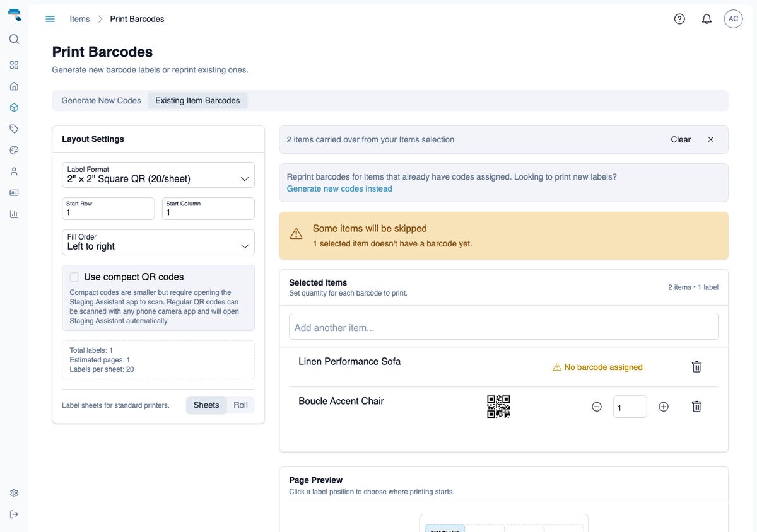Switch to Generate New Codes tab
This screenshot has width=757, height=532.
(x=101, y=100)
